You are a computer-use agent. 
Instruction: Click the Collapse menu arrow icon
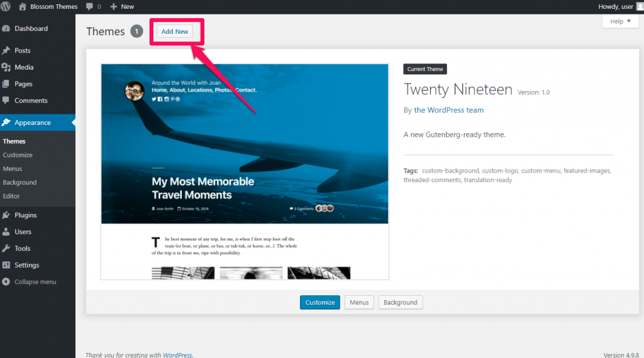click(x=6, y=282)
